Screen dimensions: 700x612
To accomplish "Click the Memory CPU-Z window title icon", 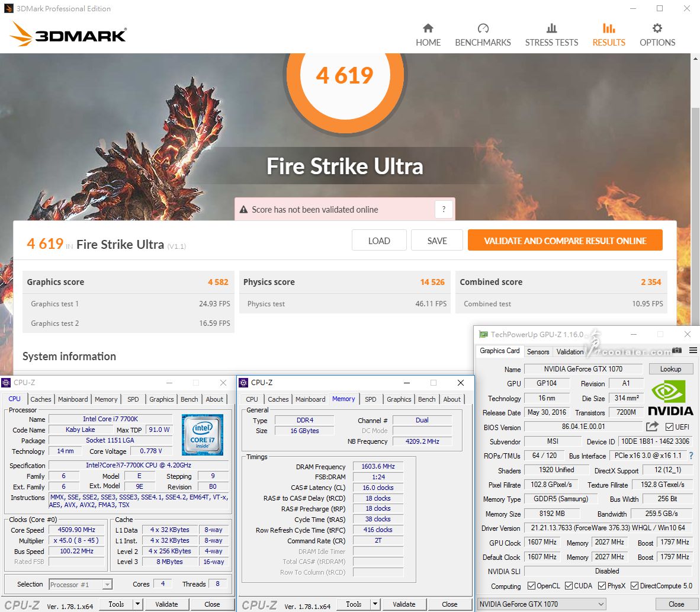I will click(x=243, y=383).
